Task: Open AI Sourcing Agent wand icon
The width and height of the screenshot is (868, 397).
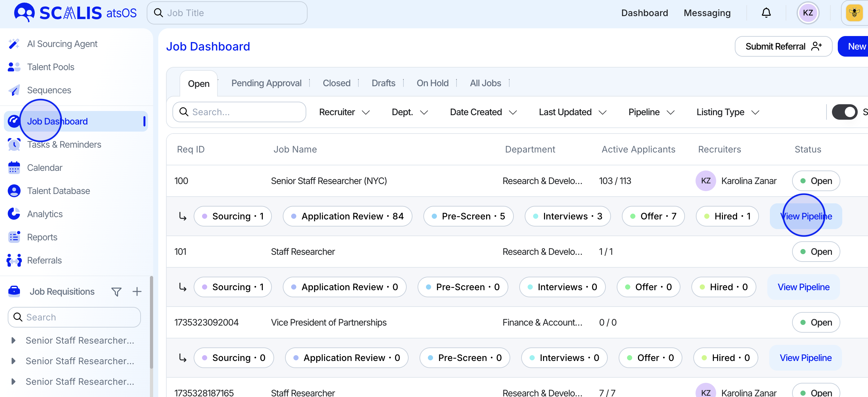Action: (x=14, y=44)
